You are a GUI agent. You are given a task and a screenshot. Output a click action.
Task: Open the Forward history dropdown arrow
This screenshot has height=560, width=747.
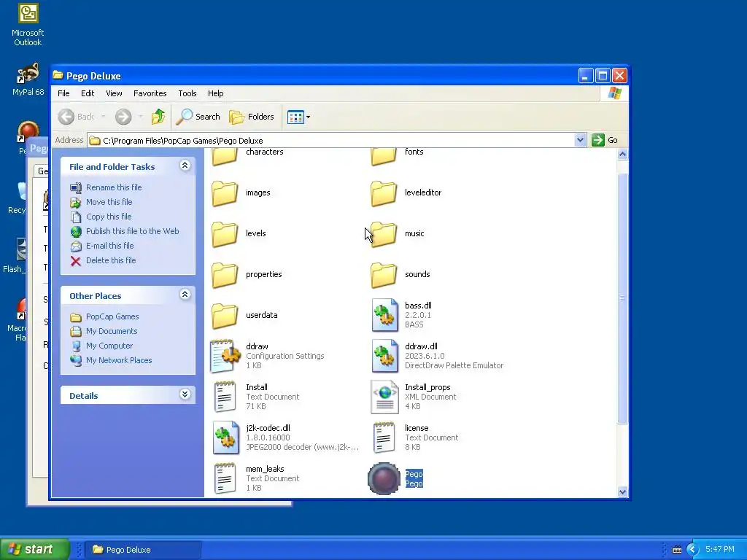140,117
